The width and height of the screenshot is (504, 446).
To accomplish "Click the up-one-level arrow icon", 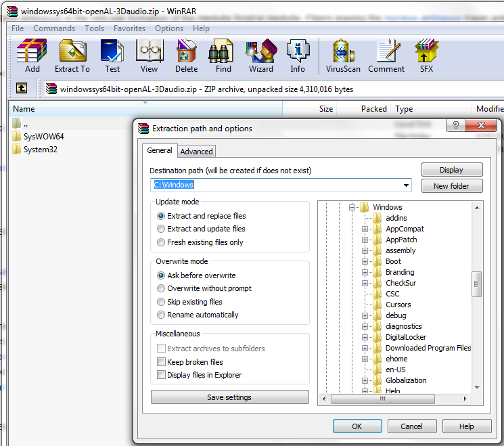I will [22, 88].
